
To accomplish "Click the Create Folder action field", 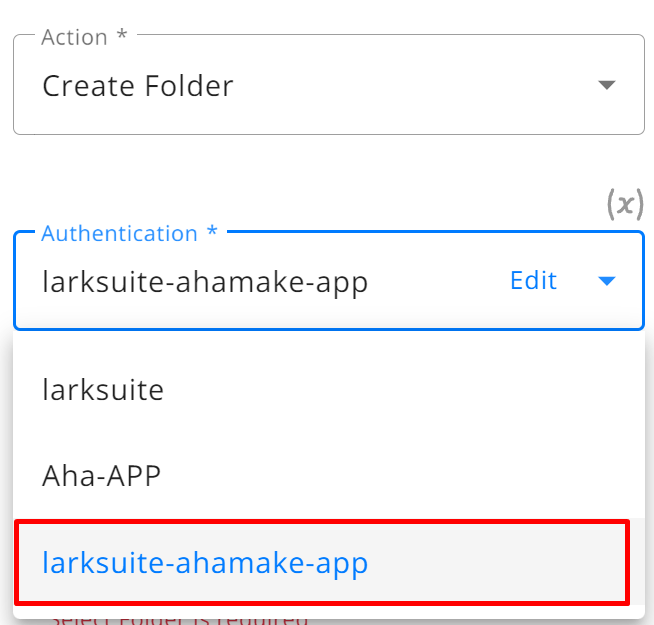I will tap(329, 85).
